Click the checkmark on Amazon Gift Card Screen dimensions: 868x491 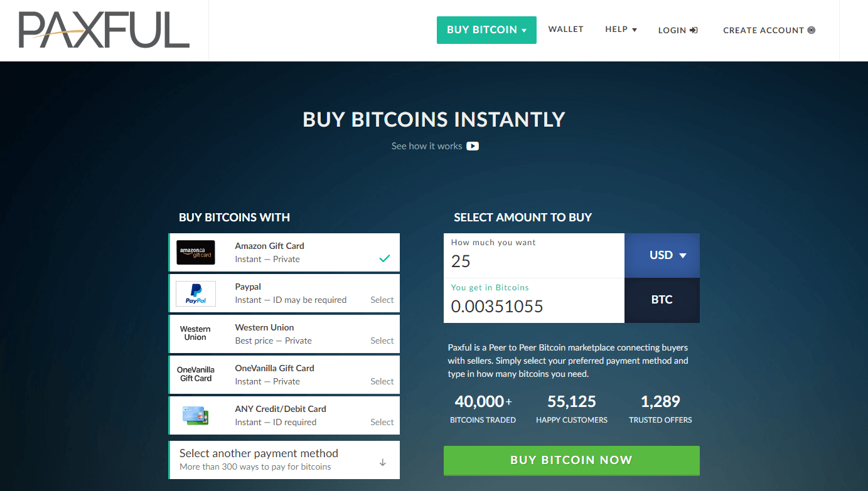pos(385,258)
